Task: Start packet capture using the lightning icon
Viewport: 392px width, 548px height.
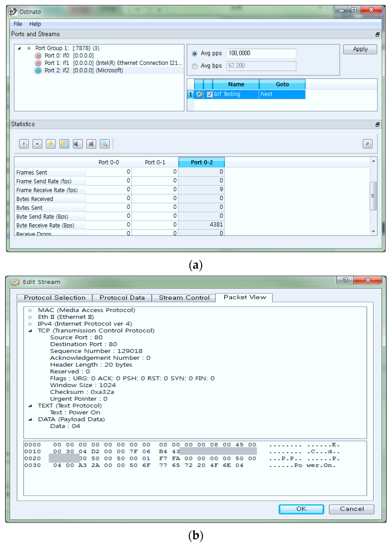Action: (51, 144)
